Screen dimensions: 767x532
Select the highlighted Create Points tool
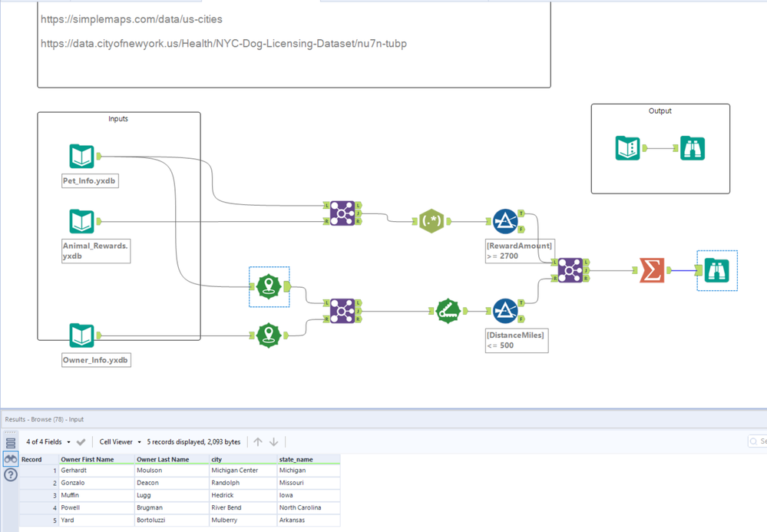pyautogui.click(x=269, y=286)
